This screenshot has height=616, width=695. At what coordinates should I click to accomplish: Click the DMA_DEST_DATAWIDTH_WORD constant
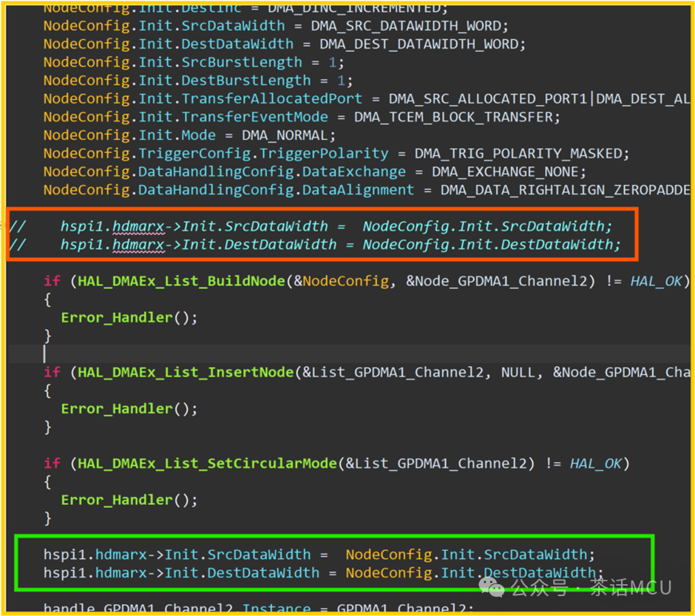click(419, 44)
